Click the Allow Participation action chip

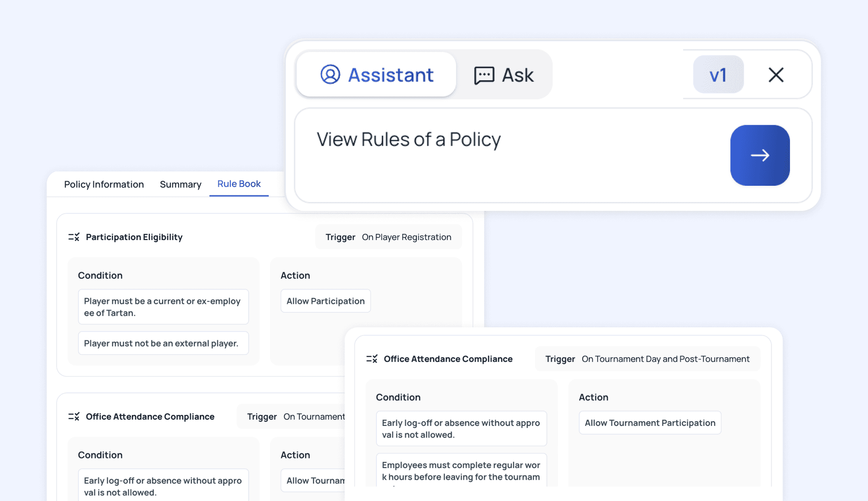point(325,301)
